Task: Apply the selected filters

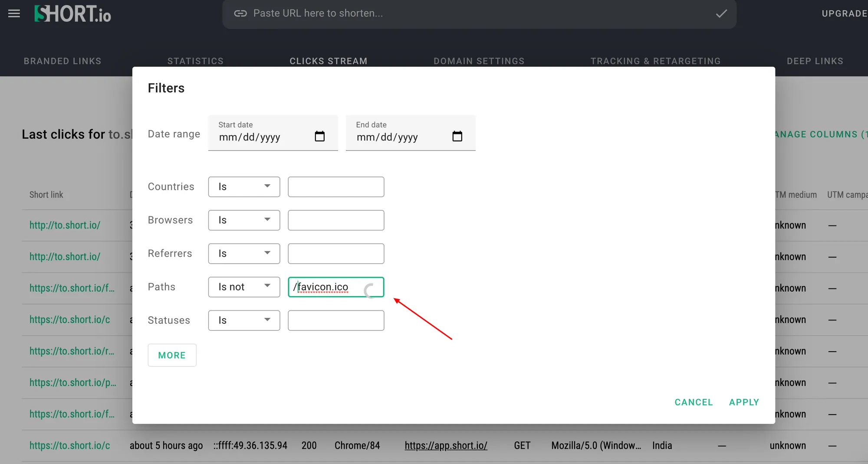Action: coord(744,402)
